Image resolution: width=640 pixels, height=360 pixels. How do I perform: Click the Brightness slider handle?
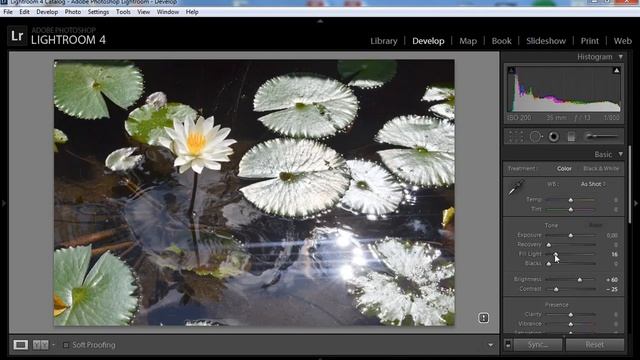[x=580, y=280]
